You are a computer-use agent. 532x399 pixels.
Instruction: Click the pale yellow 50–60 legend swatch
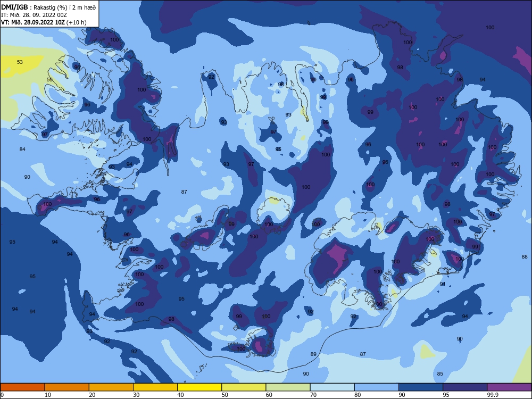(244, 387)
